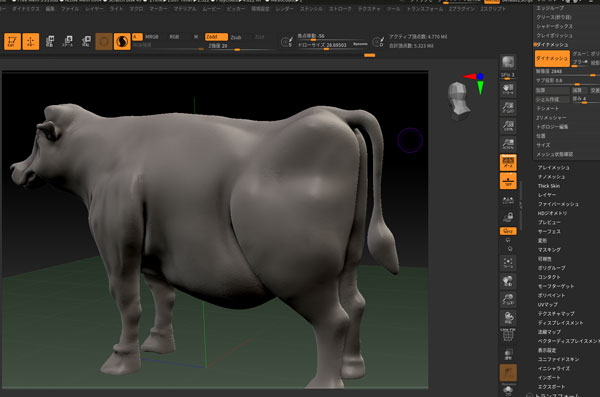The image size is (600, 397).
Task: Enable MRGB paint mode
Action: (x=152, y=37)
